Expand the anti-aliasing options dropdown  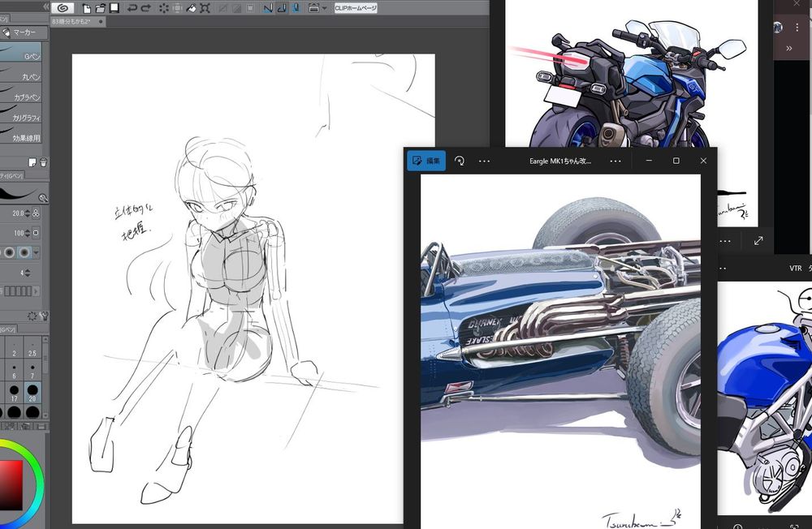pyautogui.click(x=36, y=252)
